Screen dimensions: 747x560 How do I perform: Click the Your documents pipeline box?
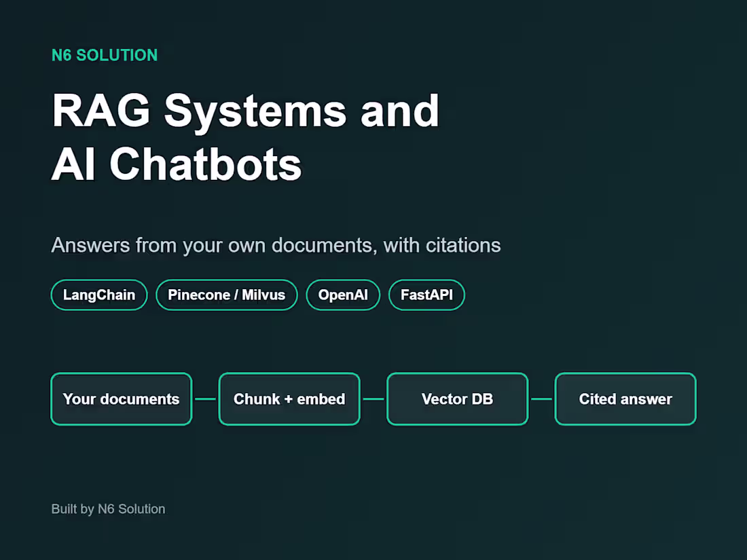[122, 399]
